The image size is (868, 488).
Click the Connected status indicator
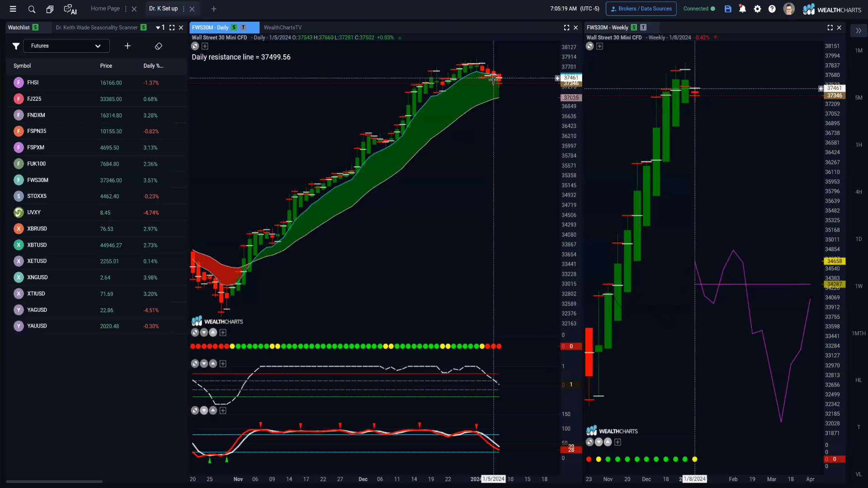[699, 9]
